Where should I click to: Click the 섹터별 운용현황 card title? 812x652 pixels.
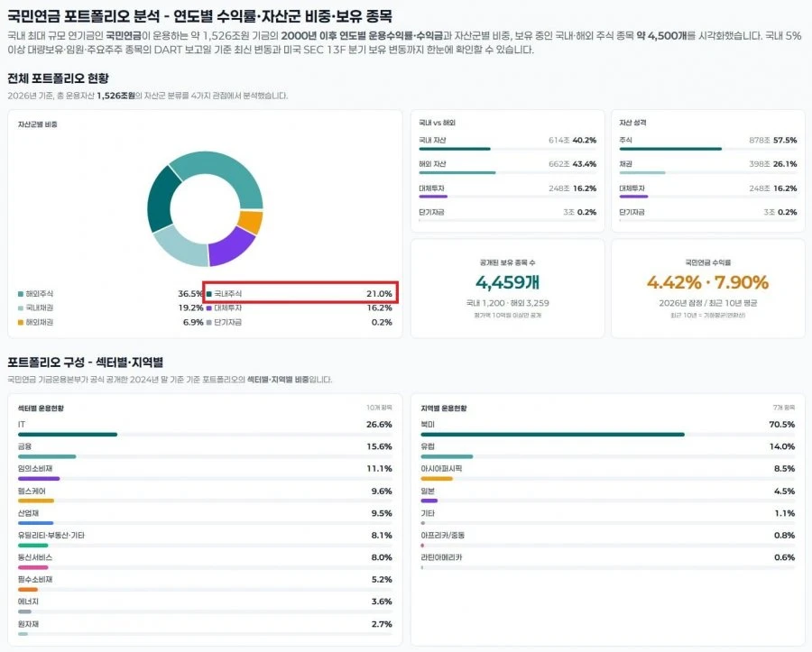point(41,409)
